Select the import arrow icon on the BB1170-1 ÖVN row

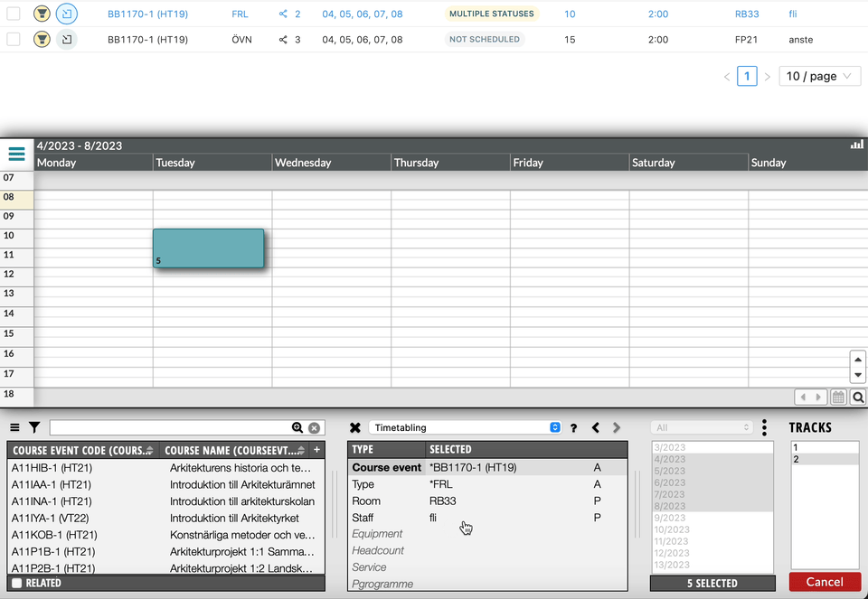67,39
